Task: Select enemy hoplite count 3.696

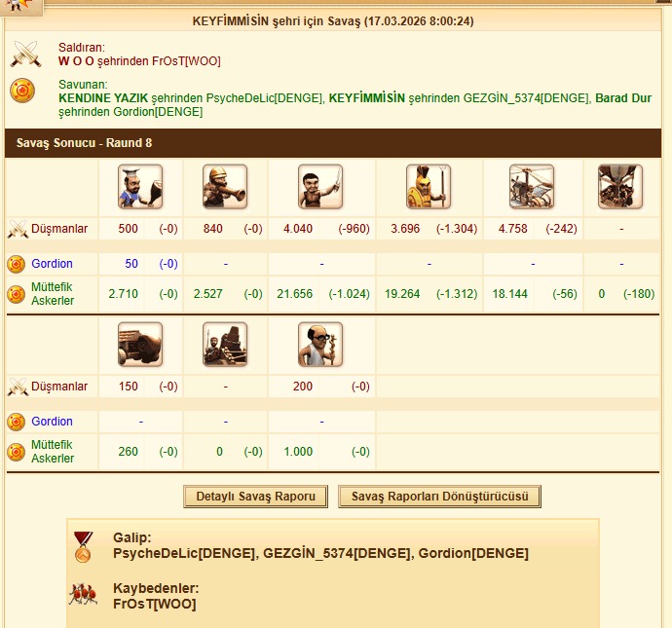Action: pos(405,229)
